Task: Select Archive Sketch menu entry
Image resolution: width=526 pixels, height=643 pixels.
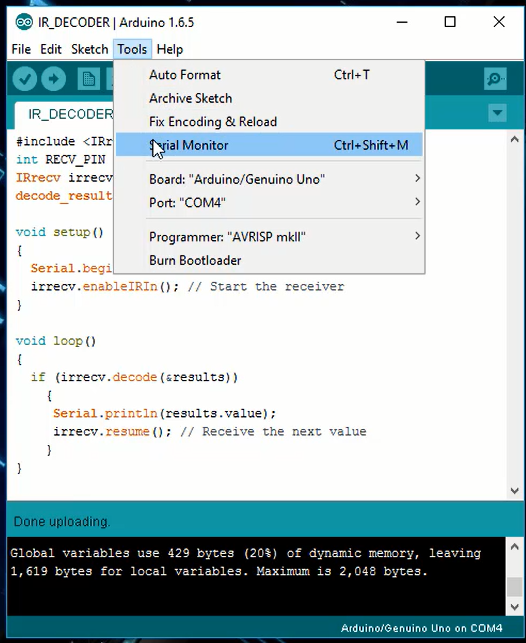Action: click(269, 98)
